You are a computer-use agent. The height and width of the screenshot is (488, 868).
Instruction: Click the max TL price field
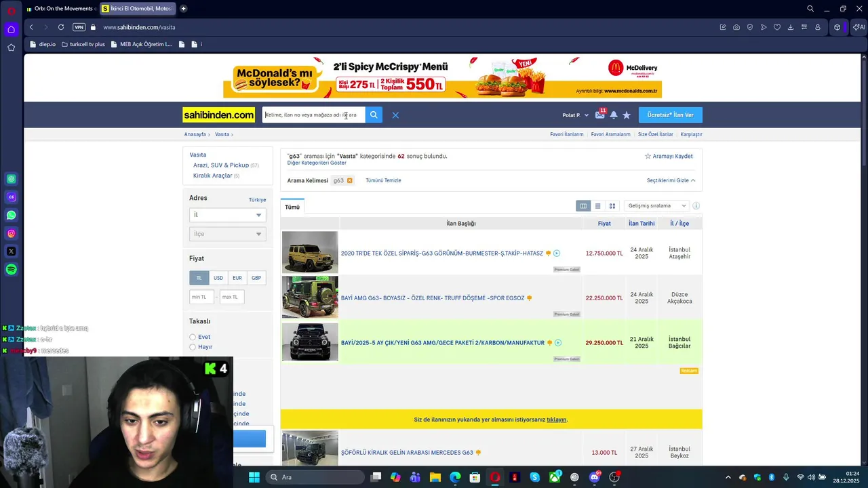(232, 297)
